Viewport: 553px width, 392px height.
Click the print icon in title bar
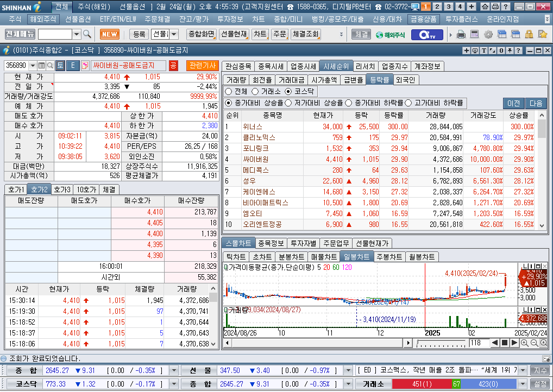pyautogui.click(x=495, y=7)
